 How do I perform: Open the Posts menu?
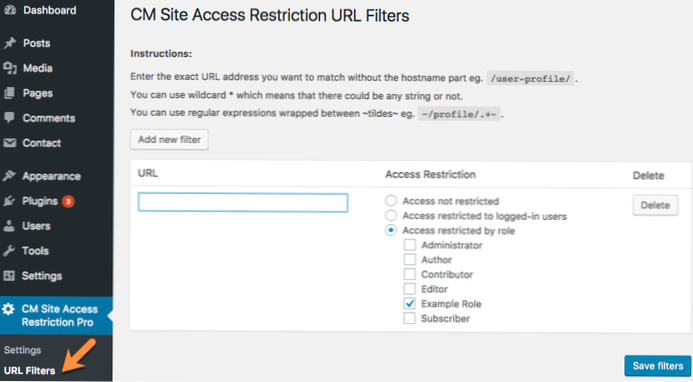[37, 43]
